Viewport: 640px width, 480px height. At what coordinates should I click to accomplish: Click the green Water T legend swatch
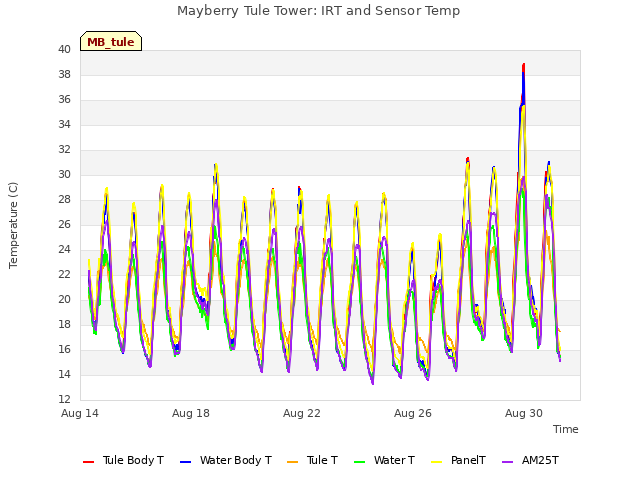(x=360, y=462)
